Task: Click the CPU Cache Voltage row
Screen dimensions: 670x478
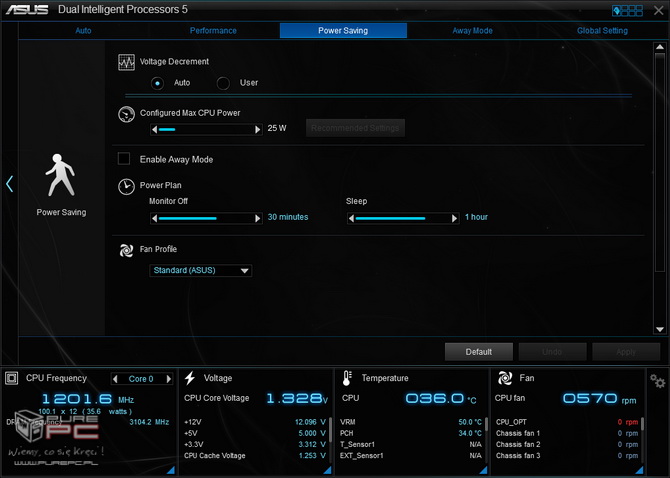Action: [255, 456]
